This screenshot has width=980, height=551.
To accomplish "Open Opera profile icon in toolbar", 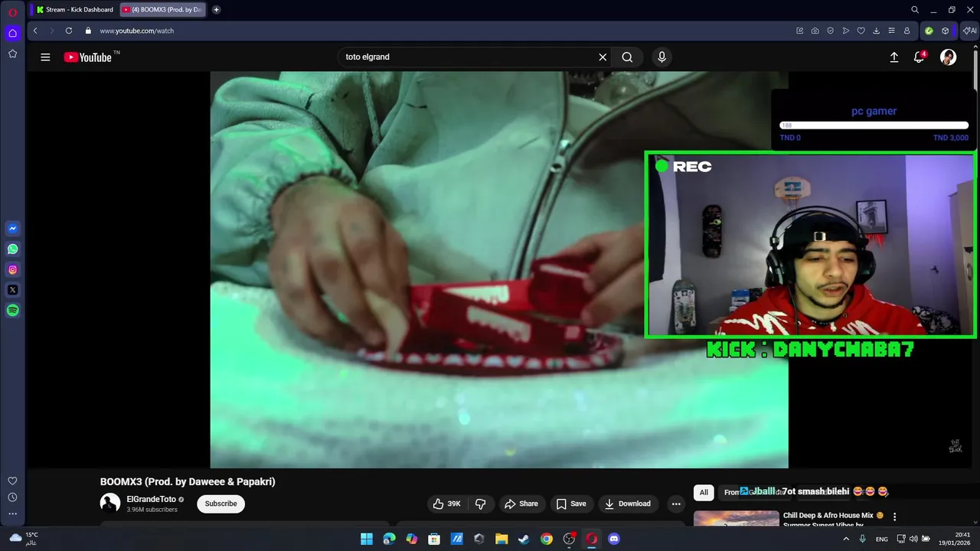I will click(x=906, y=31).
